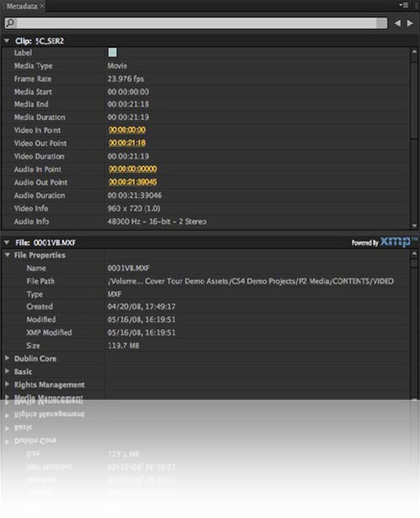420x518 pixels.
Task: Select Audio Info value 48000 Hz stereo
Action: coord(157,221)
